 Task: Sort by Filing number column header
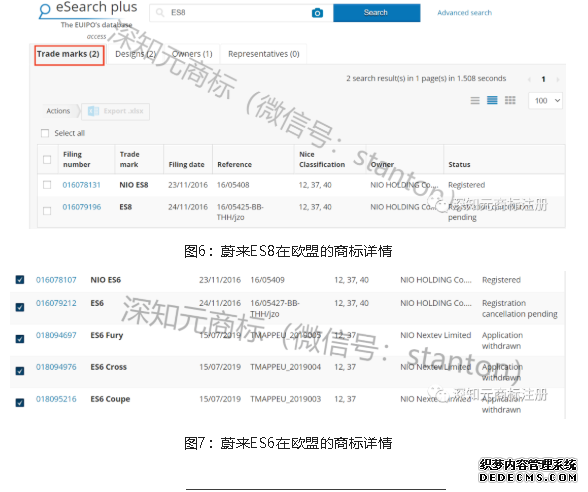click(77, 159)
